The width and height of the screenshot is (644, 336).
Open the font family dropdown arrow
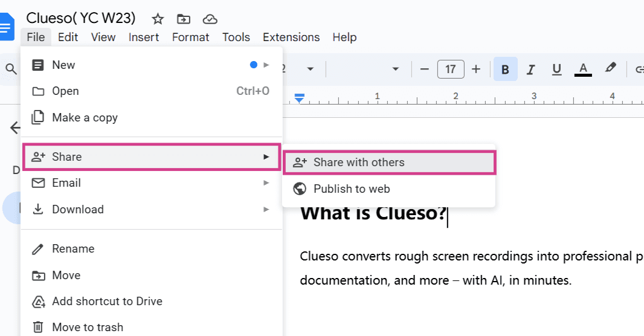point(396,69)
